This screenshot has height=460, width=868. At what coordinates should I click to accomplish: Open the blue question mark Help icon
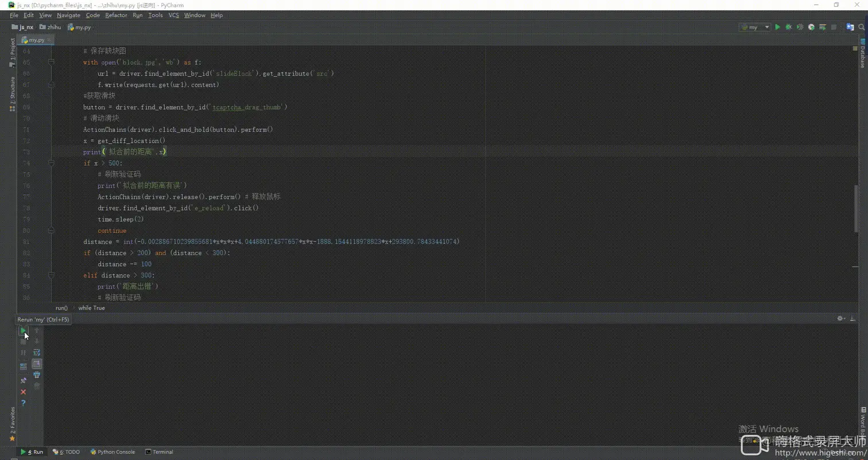click(23, 403)
